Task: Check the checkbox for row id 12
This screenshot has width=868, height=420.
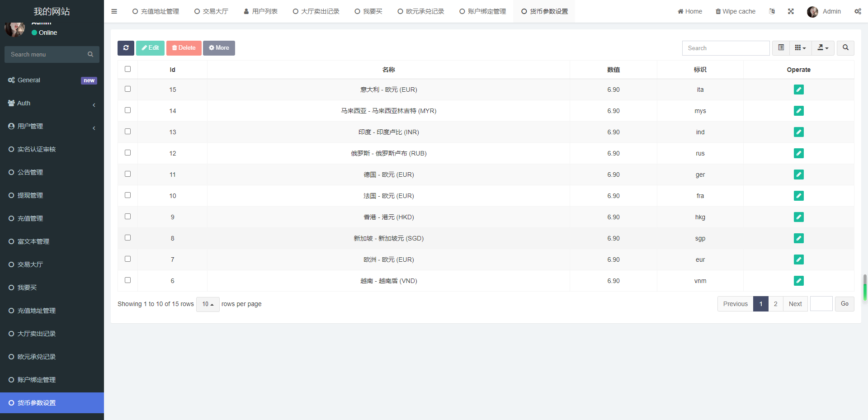Action: [127, 152]
